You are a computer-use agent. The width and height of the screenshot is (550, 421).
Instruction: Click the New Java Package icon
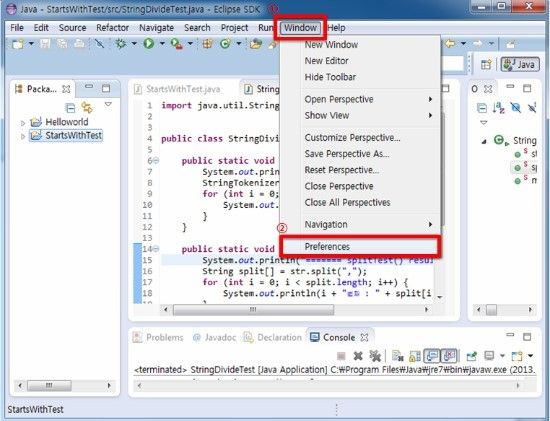click(x=208, y=44)
